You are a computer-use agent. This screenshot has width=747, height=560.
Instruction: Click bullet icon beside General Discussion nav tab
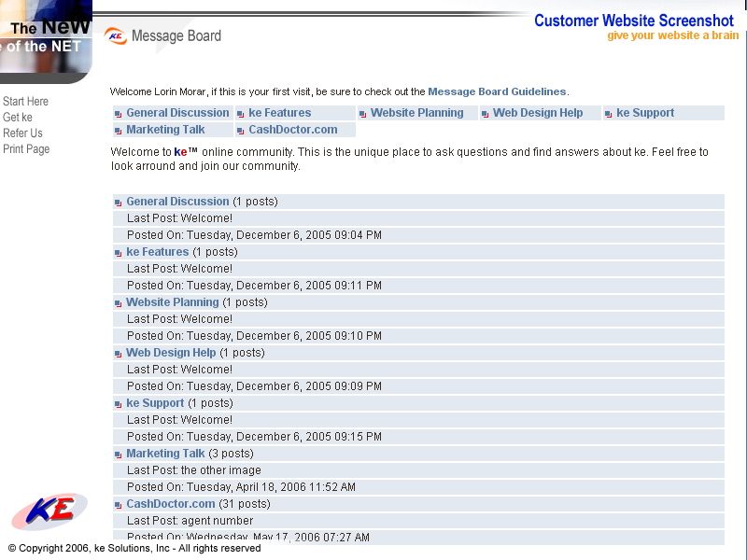[x=119, y=114]
